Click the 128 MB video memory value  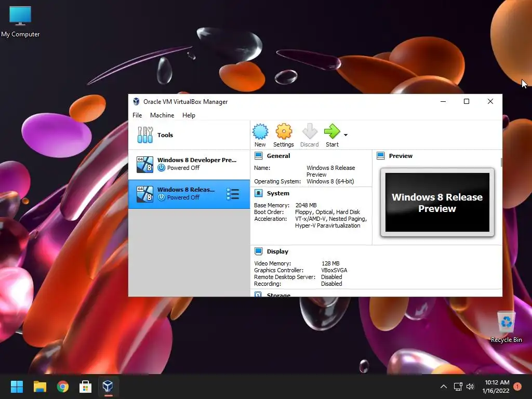point(330,263)
